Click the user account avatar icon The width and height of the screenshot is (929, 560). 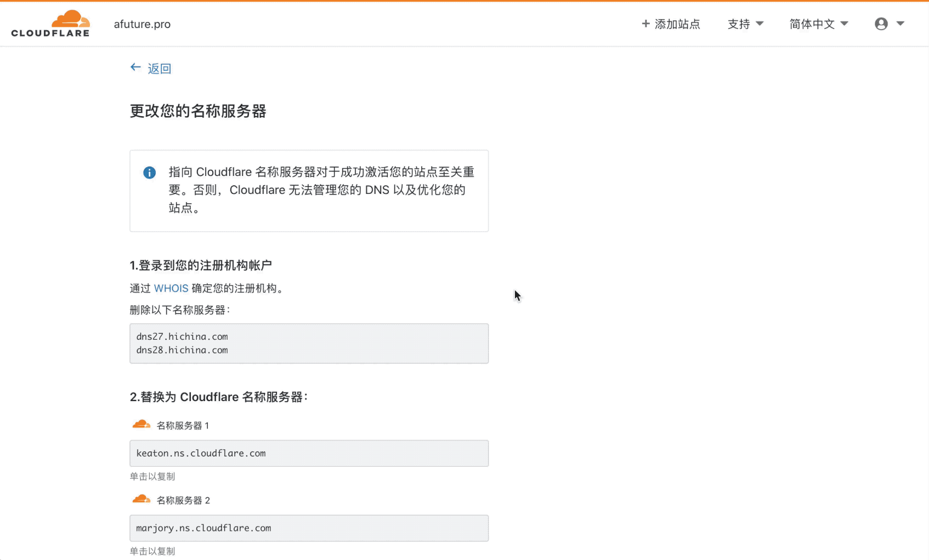tap(881, 24)
